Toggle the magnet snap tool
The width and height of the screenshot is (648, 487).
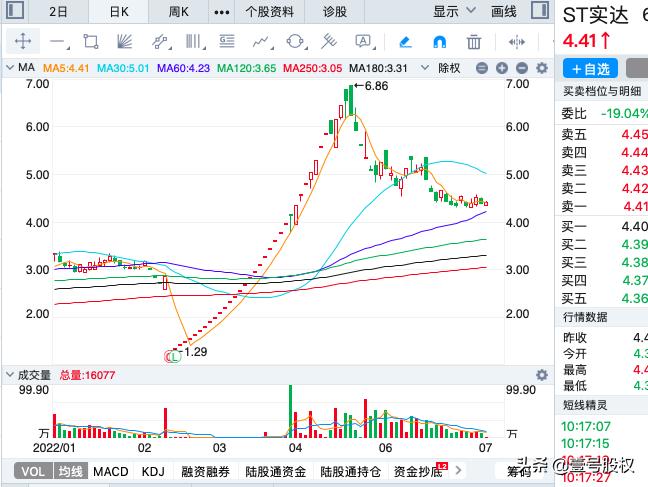(439, 42)
